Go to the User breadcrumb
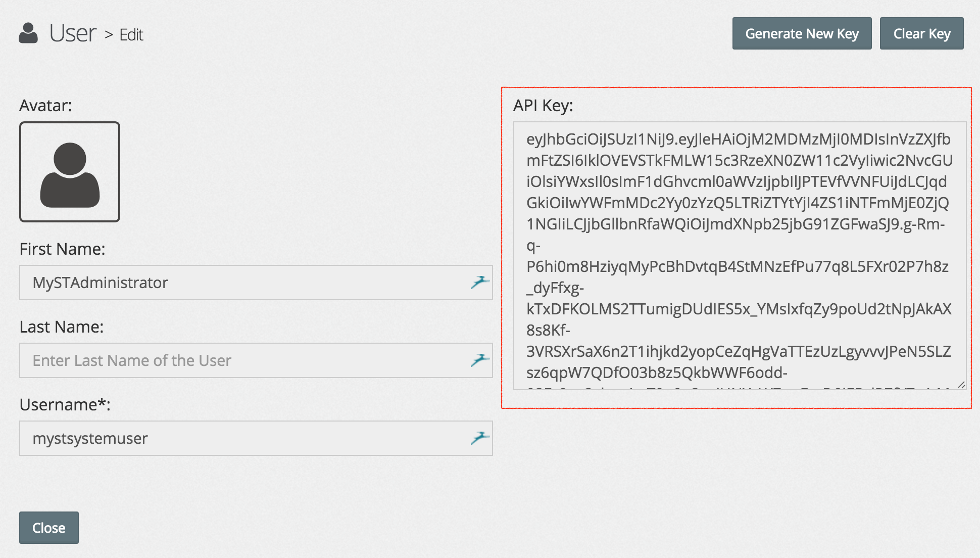This screenshot has width=980, height=558. coord(73,34)
